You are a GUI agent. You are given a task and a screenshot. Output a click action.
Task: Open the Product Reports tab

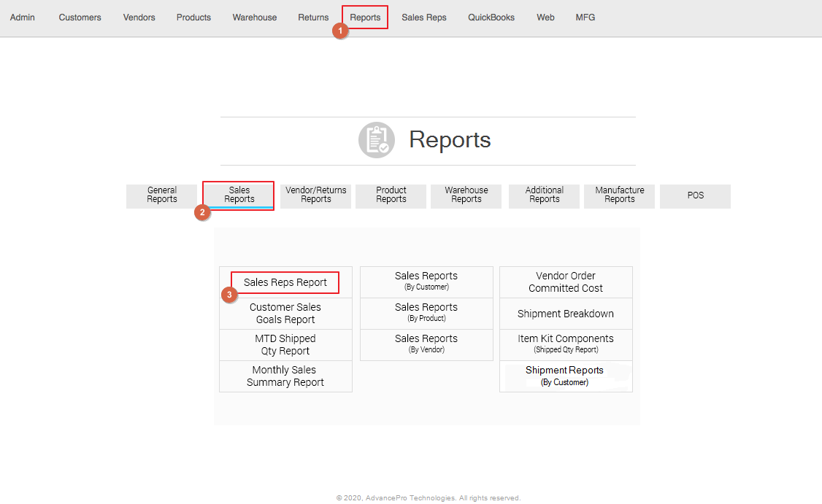391,195
